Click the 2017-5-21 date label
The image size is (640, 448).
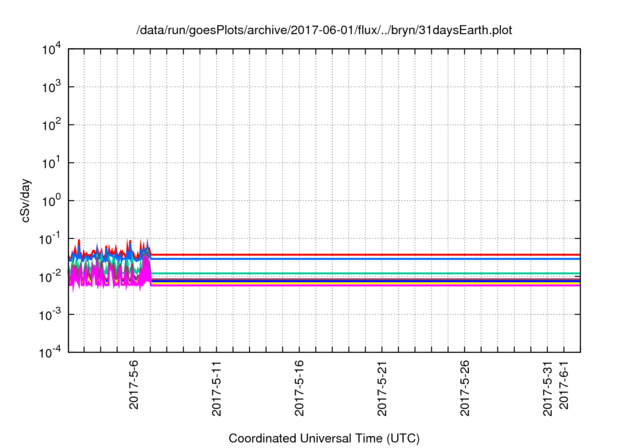point(382,388)
